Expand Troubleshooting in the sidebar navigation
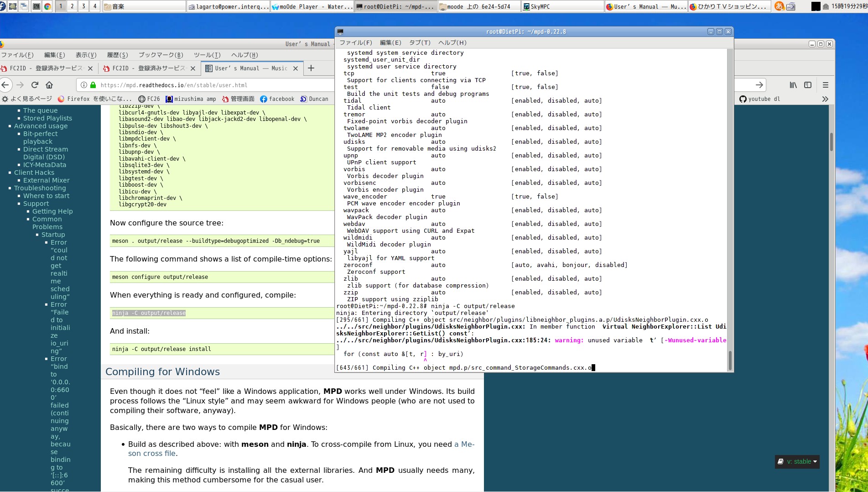Viewport: 868px width, 492px height. tap(40, 188)
